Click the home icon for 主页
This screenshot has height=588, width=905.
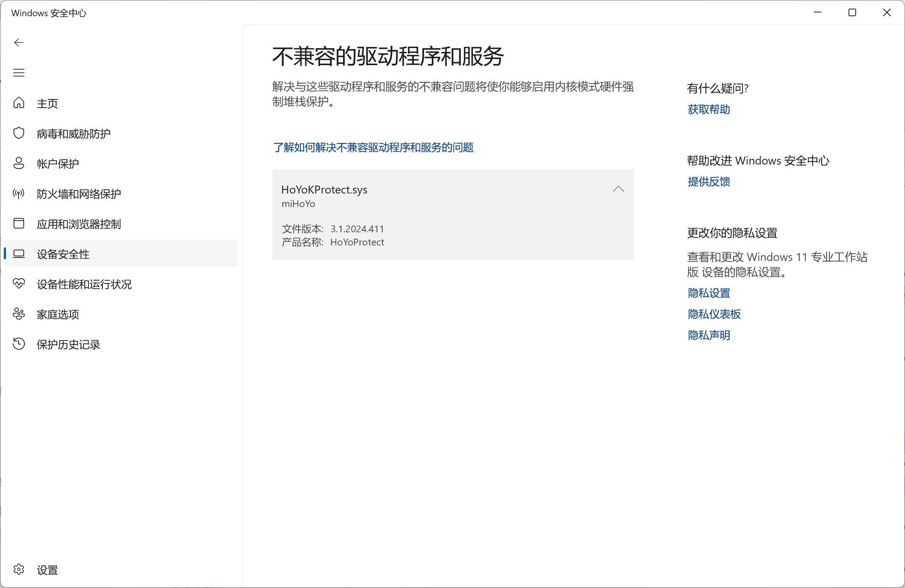18,103
